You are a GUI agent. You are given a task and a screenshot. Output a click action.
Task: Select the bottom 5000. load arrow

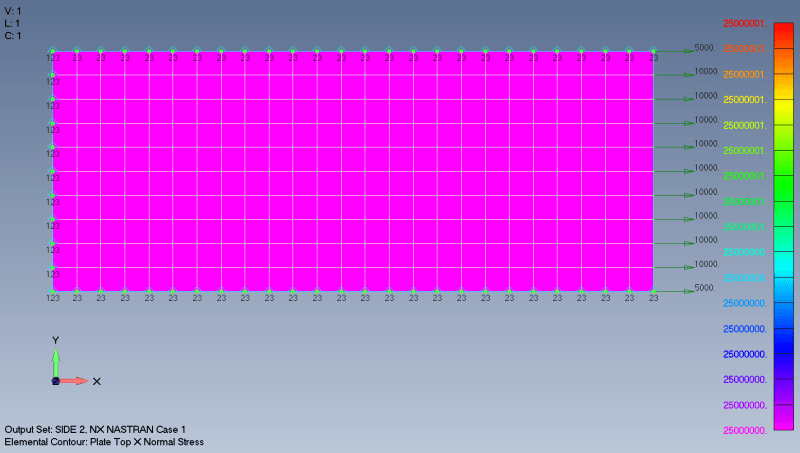(x=674, y=291)
